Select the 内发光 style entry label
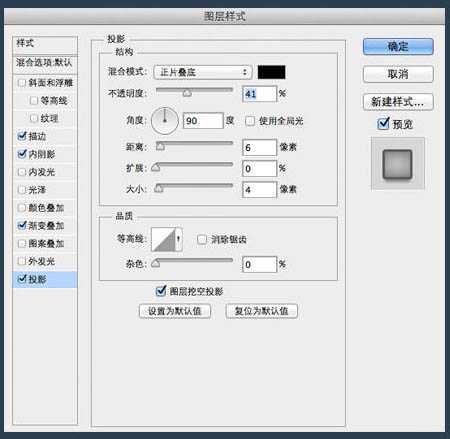Viewport: 450px width, 439px height. tap(42, 172)
